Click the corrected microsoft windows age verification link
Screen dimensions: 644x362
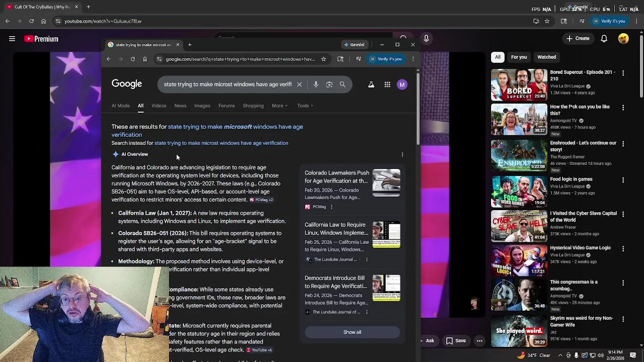(207, 131)
